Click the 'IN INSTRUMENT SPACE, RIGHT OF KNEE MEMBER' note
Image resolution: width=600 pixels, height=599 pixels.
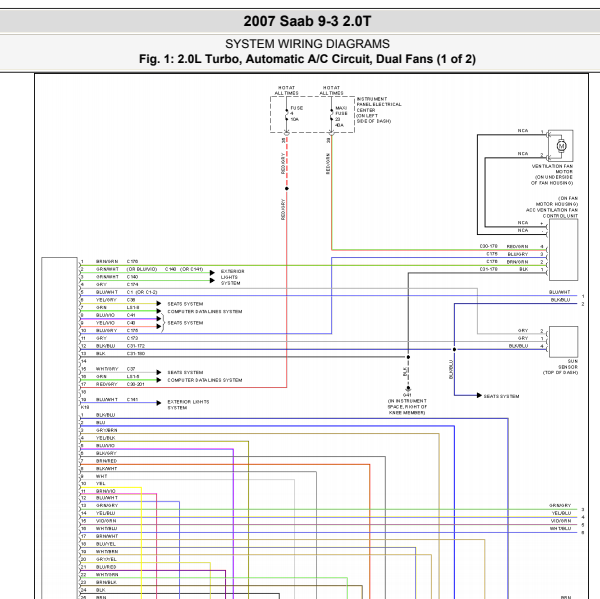point(407,406)
